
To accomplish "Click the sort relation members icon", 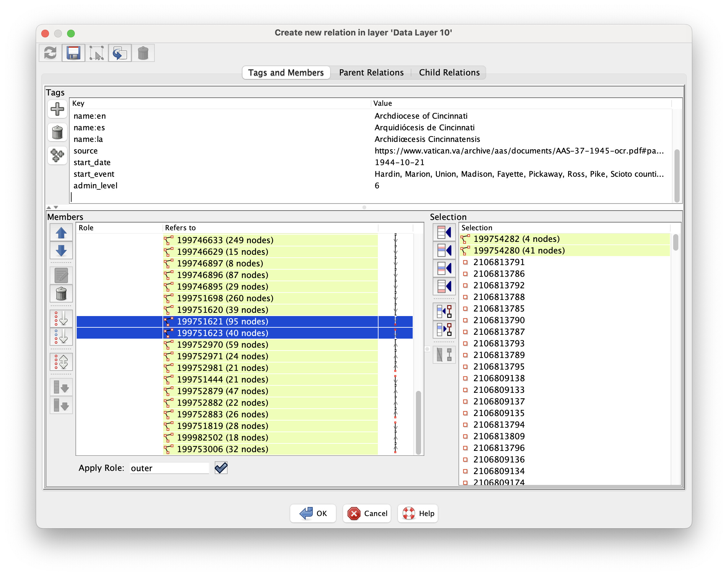I will coord(61,318).
